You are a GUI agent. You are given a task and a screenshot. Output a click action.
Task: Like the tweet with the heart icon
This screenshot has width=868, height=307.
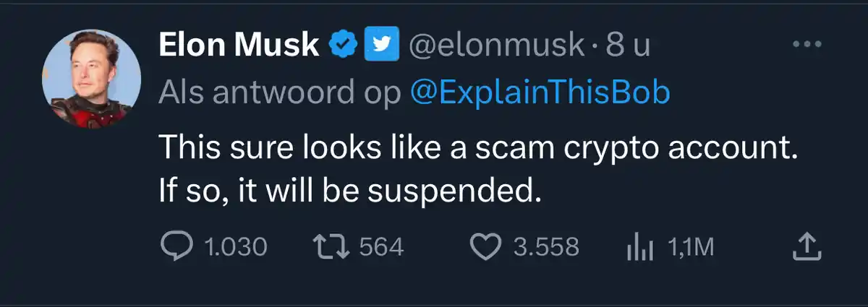coord(488,248)
